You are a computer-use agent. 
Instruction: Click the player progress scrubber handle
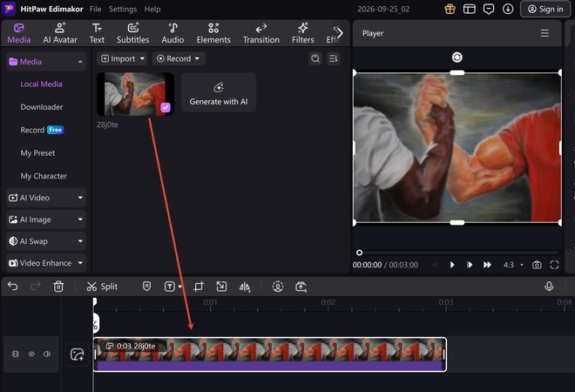359,253
